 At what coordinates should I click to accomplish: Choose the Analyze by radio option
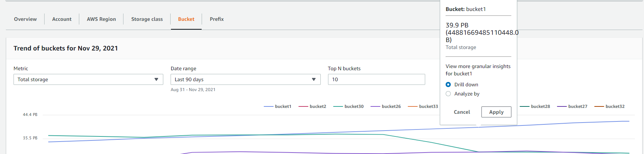[448, 94]
